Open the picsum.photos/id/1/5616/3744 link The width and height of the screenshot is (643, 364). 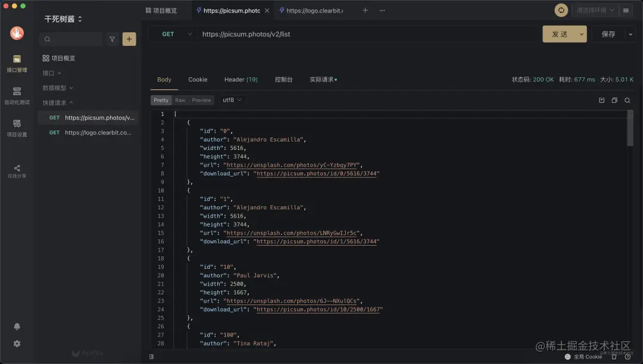pyautogui.click(x=316, y=241)
